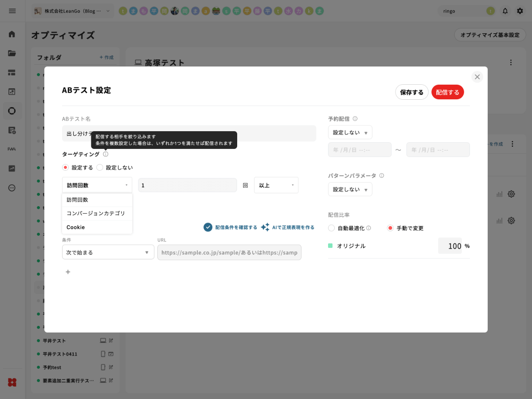This screenshot has height=399, width=532.
Task: Open the layout template icon in sidebar
Action: click(12, 72)
